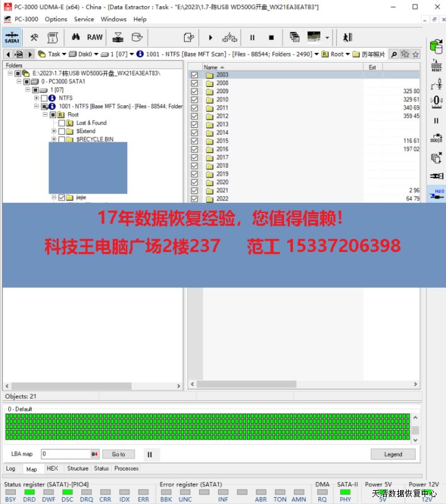Click the magnifier icon in the path bar

(394, 54)
